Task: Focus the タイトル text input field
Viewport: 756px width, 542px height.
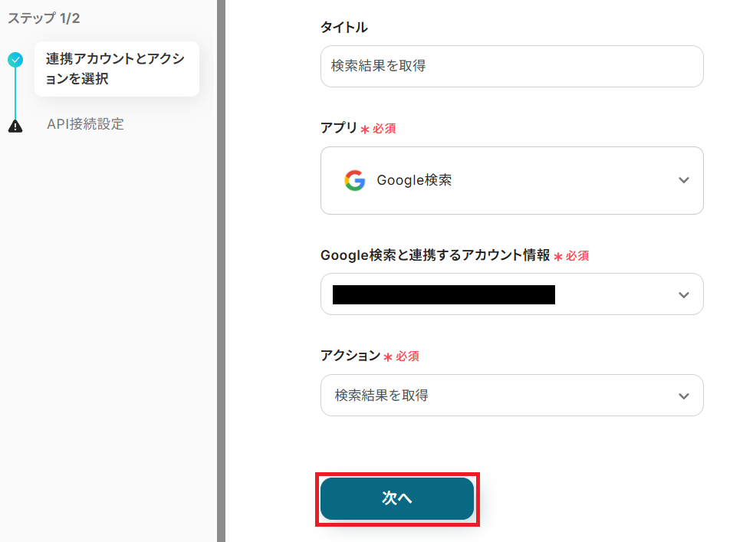Action: tap(511, 67)
